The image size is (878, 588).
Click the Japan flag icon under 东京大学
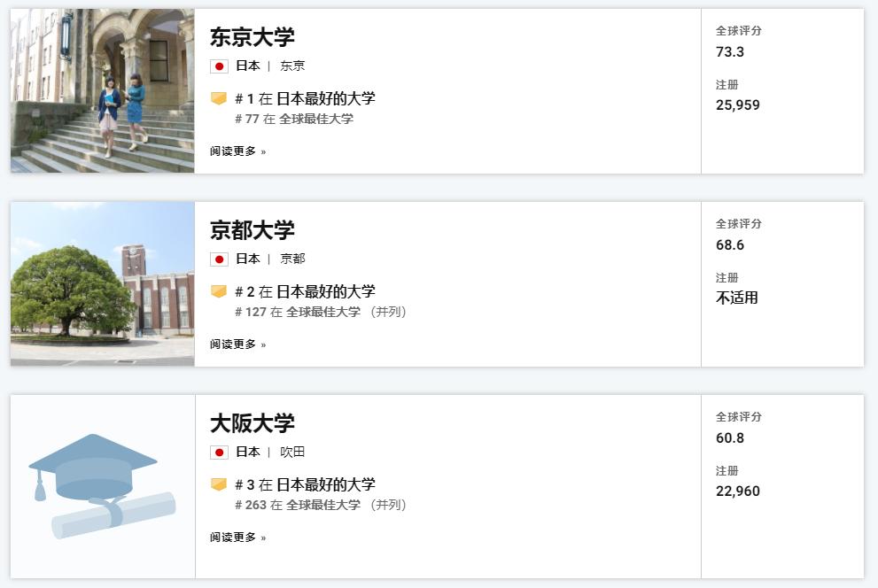click(219, 66)
